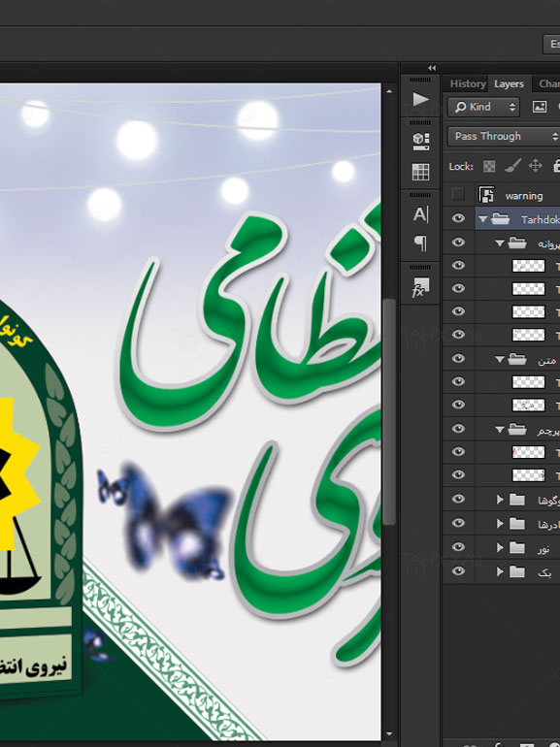Image resolution: width=560 pixels, height=747 pixels.
Task: Expand the نور group
Action: 500,547
